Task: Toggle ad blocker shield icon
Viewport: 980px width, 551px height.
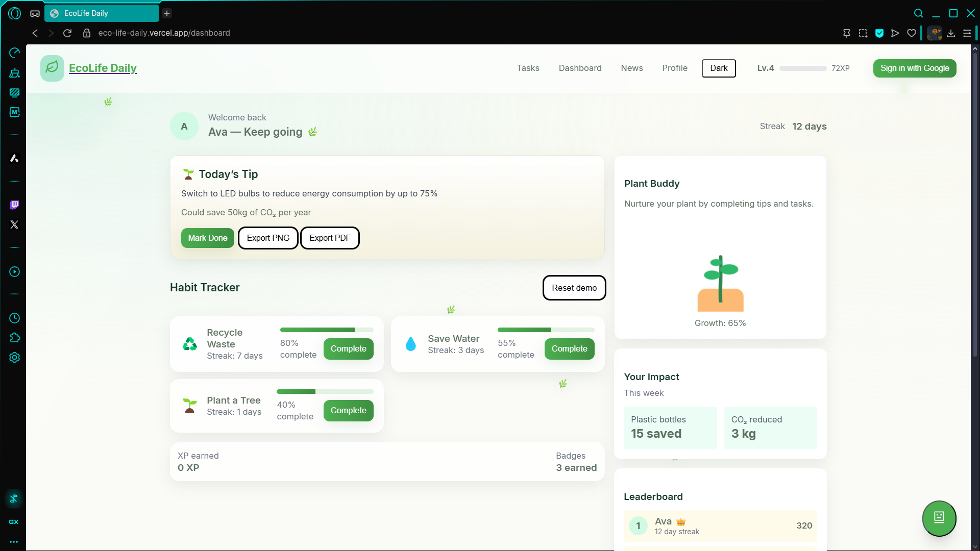Action: [x=879, y=33]
